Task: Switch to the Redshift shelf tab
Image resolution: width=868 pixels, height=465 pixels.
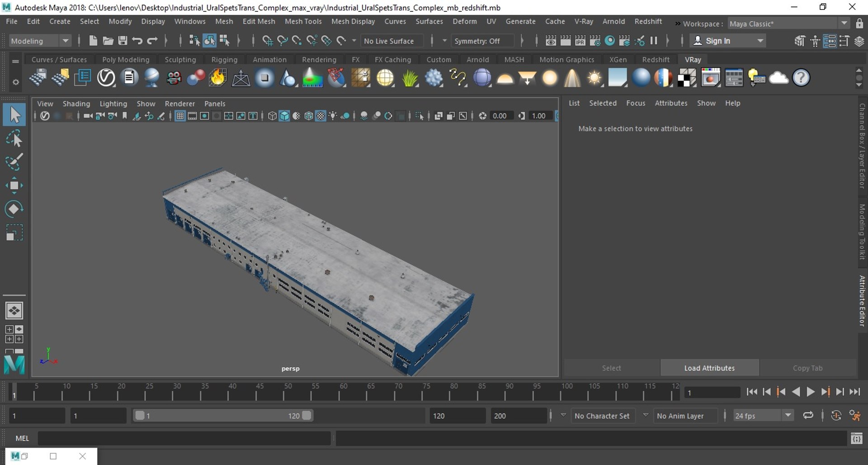Action: point(656,60)
